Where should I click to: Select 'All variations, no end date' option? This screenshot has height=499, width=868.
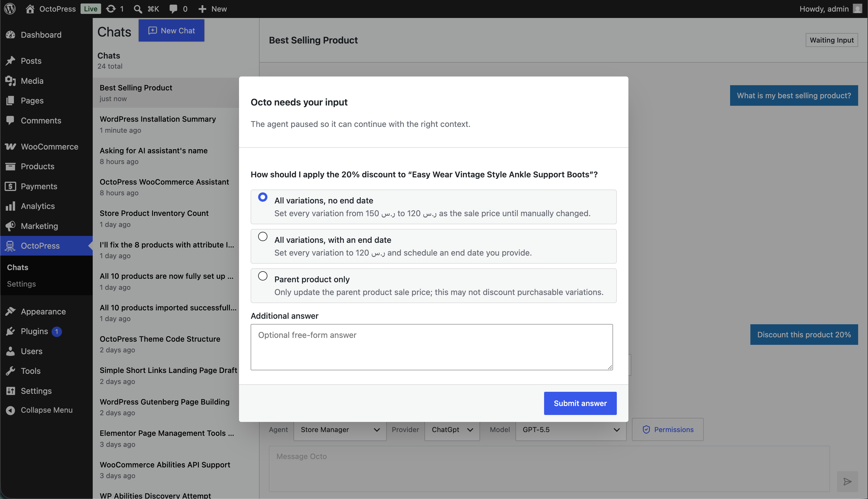pos(263,197)
